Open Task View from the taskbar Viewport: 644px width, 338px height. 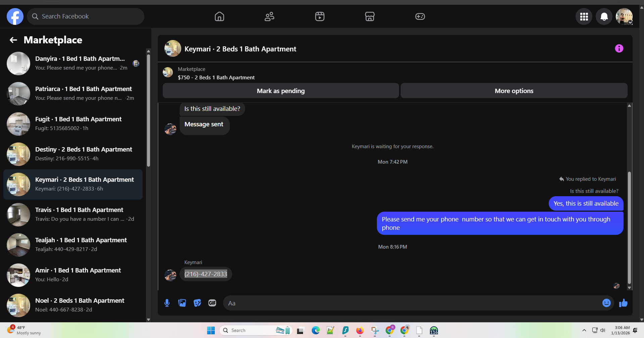click(x=300, y=331)
